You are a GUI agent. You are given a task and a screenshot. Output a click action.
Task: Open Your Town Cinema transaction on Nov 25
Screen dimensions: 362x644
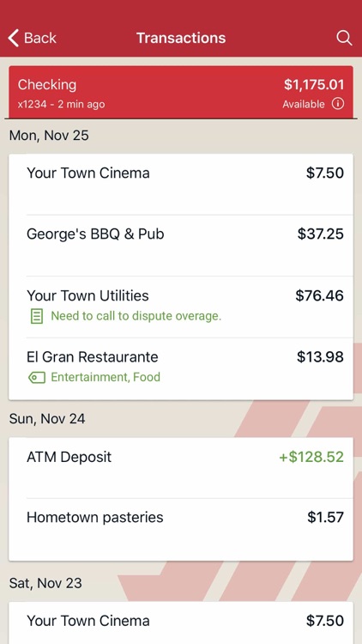click(x=181, y=184)
